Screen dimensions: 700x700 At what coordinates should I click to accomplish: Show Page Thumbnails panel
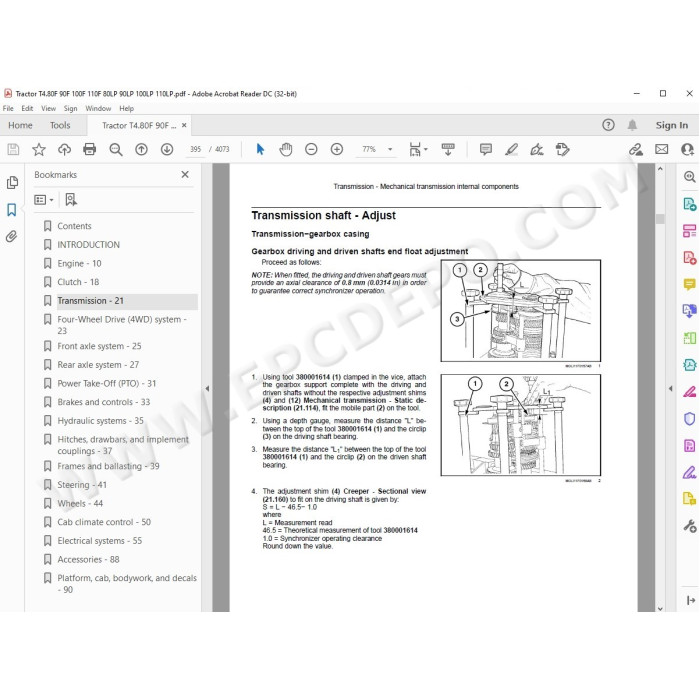(12, 183)
